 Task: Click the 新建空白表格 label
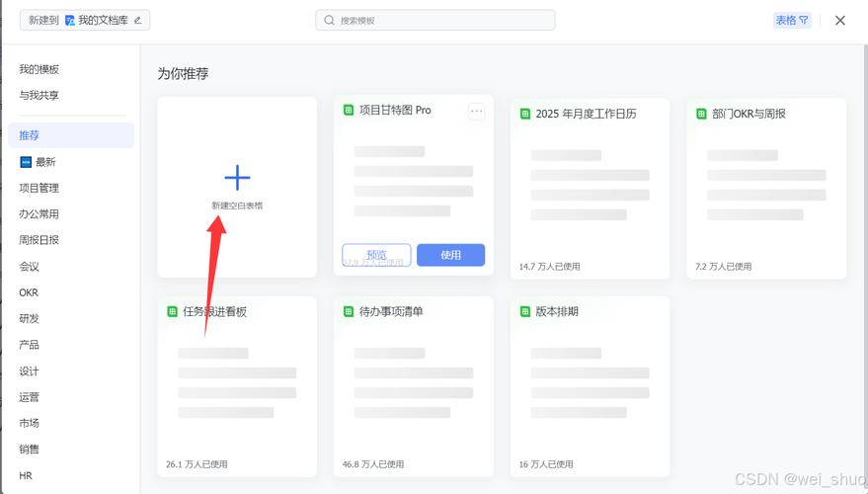pos(237,206)
